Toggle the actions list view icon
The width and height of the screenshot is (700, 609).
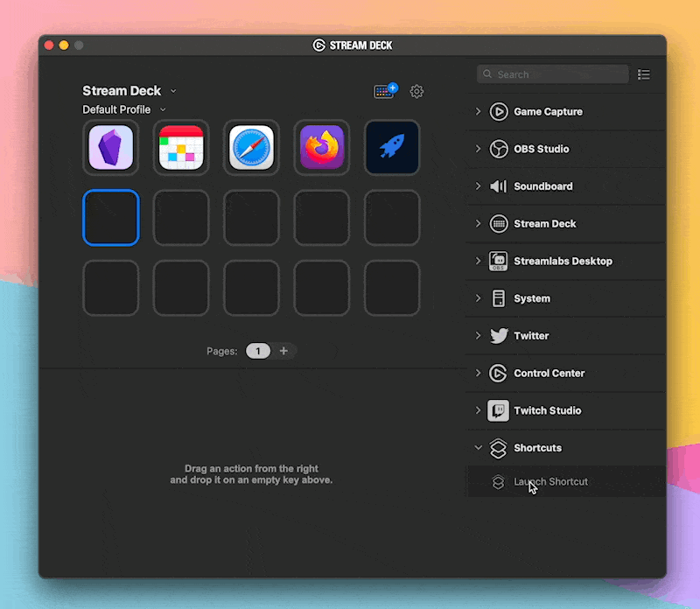[x=644, y=74]
